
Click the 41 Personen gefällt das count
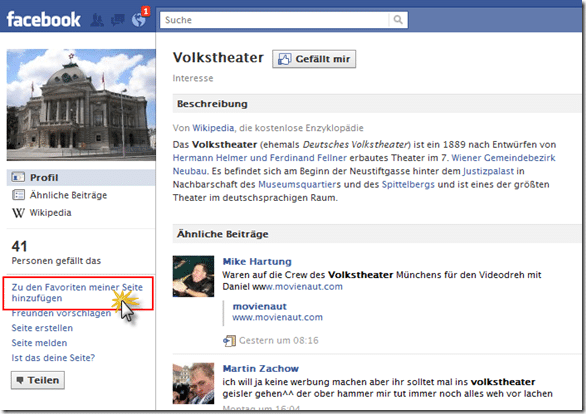point(56,253)
